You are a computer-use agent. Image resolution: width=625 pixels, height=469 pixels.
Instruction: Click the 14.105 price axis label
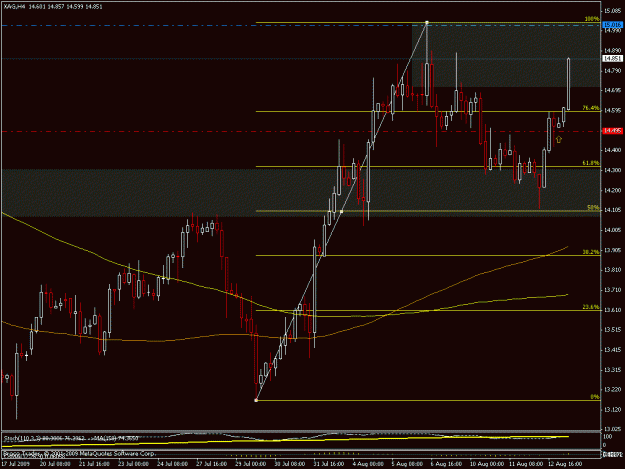point(613,210)
